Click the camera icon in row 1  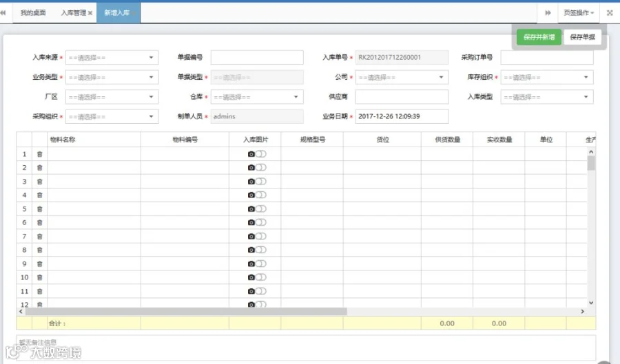tap(251, 154)
